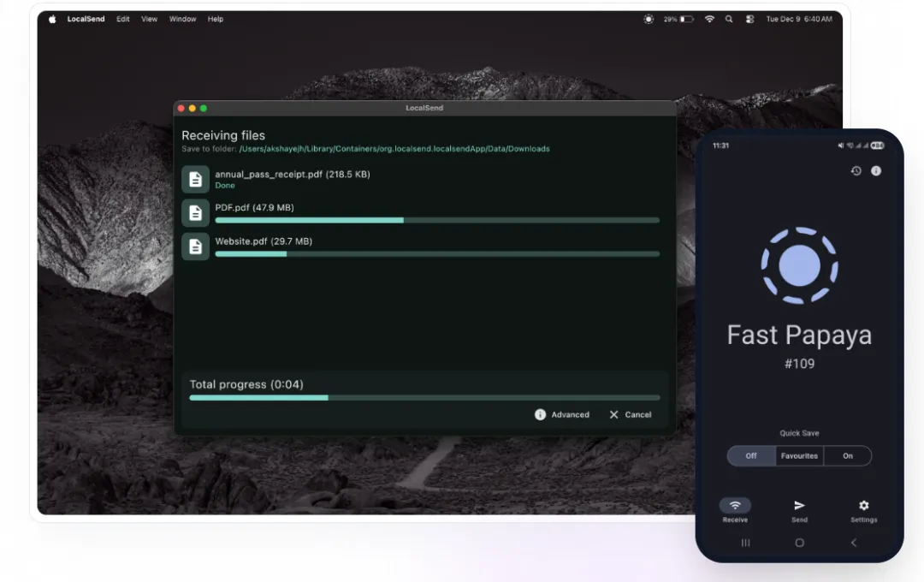The width and height of the screenshot is (924, 582).
Task: Cancel the file transfer
Action: point(630,414)
